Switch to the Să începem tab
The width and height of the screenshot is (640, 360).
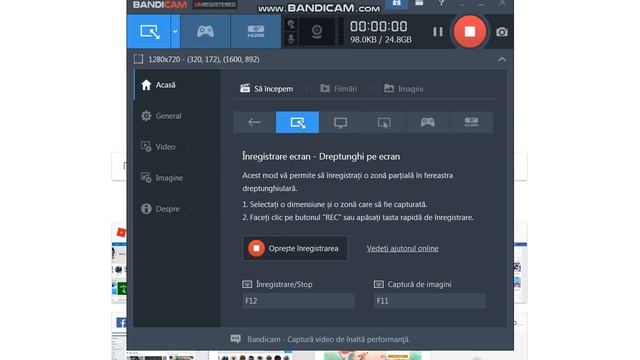[x=267, y=89]
